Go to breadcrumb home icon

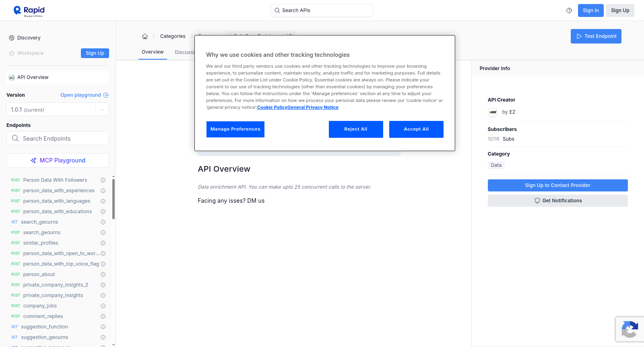[145, 36]
